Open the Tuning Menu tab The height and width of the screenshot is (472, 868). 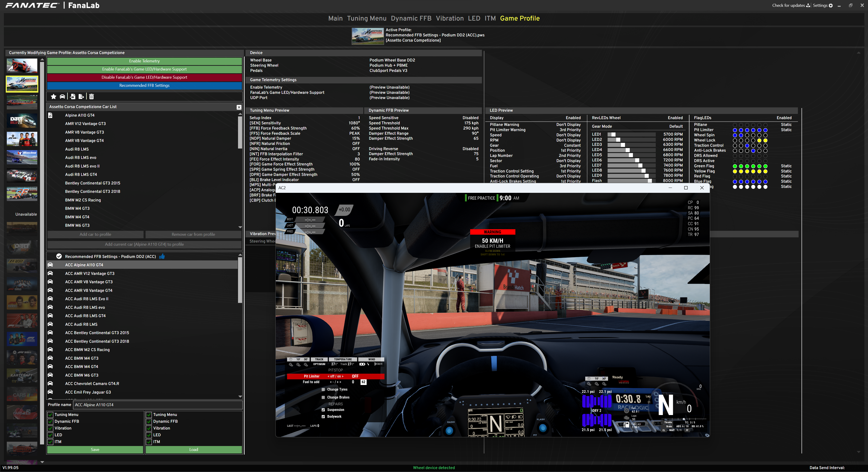tap(367, 19)
